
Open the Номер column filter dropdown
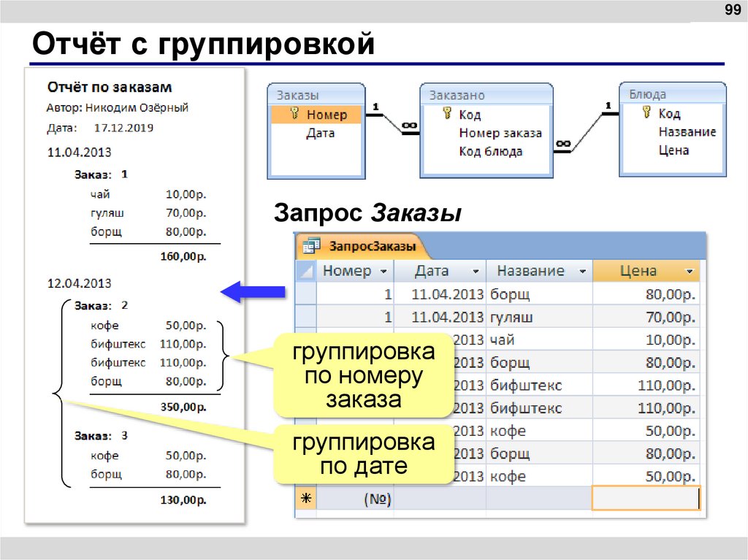point(384,271)
